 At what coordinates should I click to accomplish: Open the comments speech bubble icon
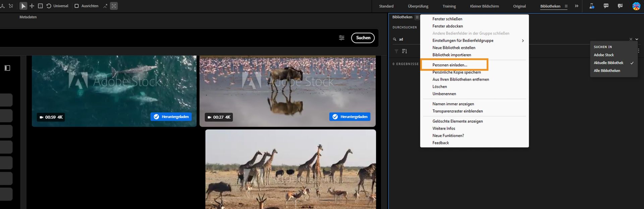point(606,6)
